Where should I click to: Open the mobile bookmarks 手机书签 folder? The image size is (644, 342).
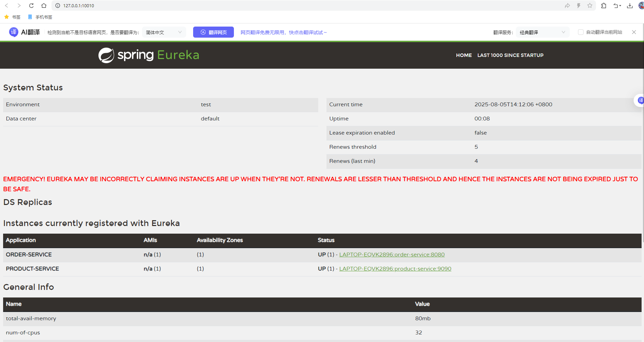pyautogui.click(x=40, y=17)
